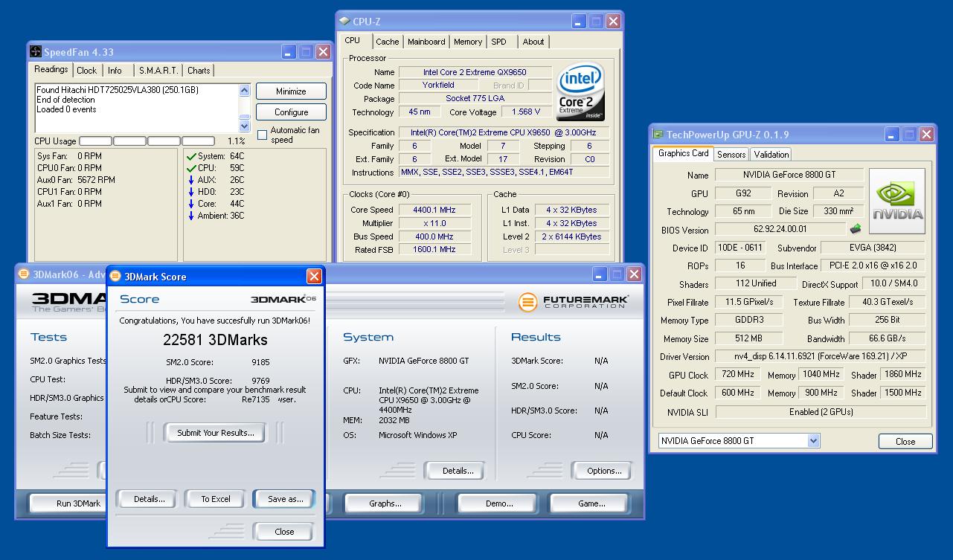
Task: Click Submit Your Results button
Action: coord(215,433)
